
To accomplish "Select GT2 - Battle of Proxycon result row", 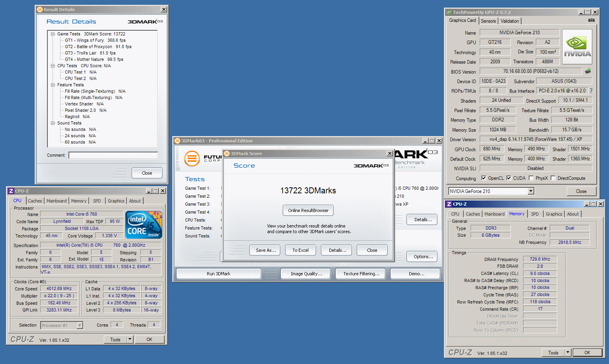I will (98, 47).
